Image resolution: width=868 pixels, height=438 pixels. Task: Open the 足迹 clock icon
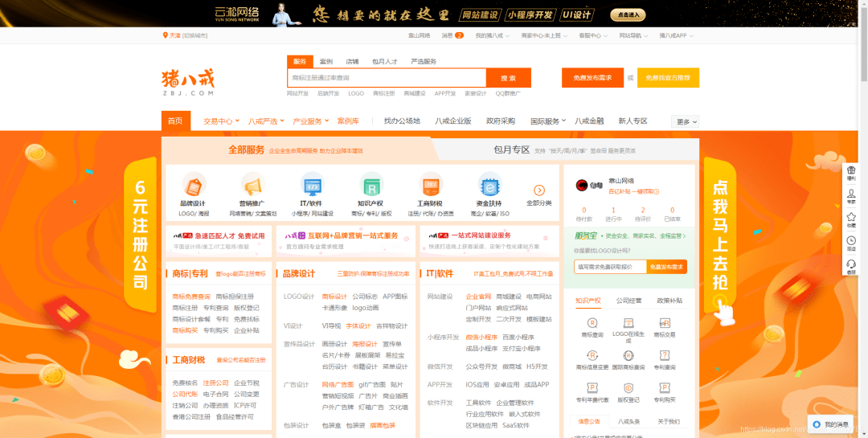(851, 240)
